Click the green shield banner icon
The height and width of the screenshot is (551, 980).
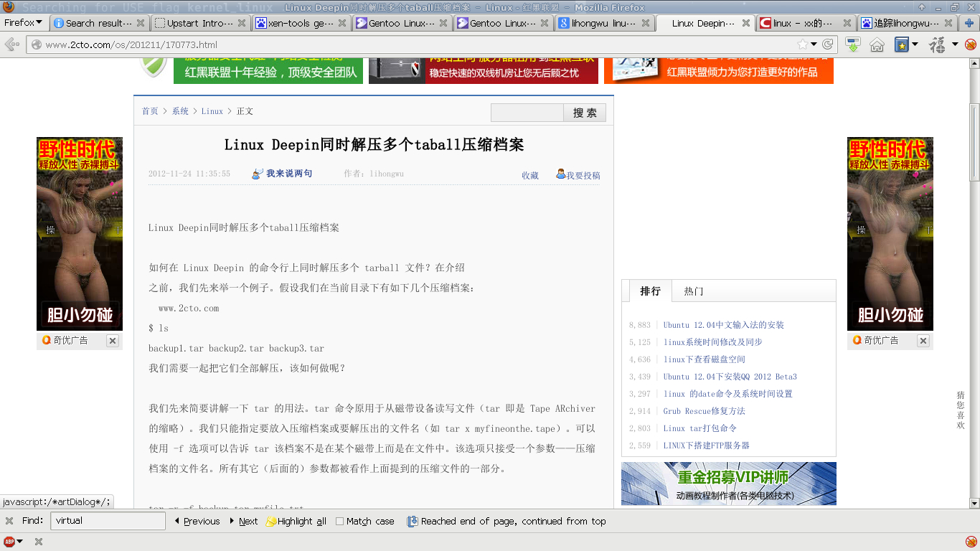(153, 66)
